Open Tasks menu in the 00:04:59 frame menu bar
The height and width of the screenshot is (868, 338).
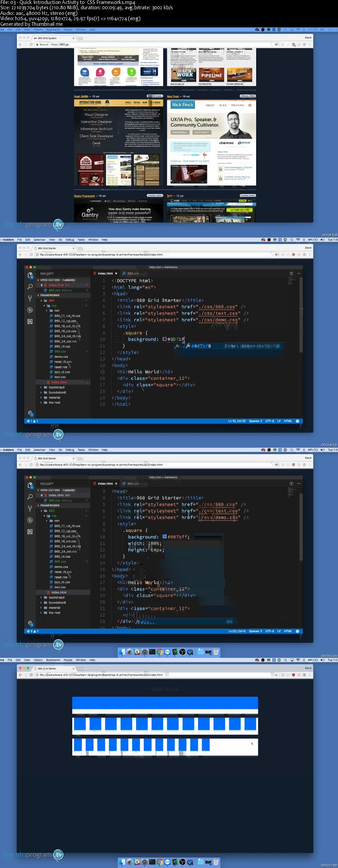coord(81,240)
